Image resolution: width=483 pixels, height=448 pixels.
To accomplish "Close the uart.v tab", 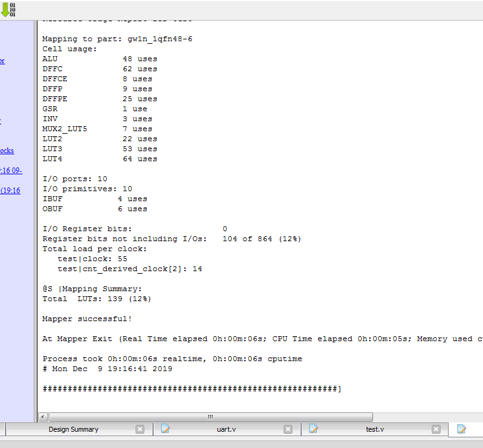I will coord(288,429).
